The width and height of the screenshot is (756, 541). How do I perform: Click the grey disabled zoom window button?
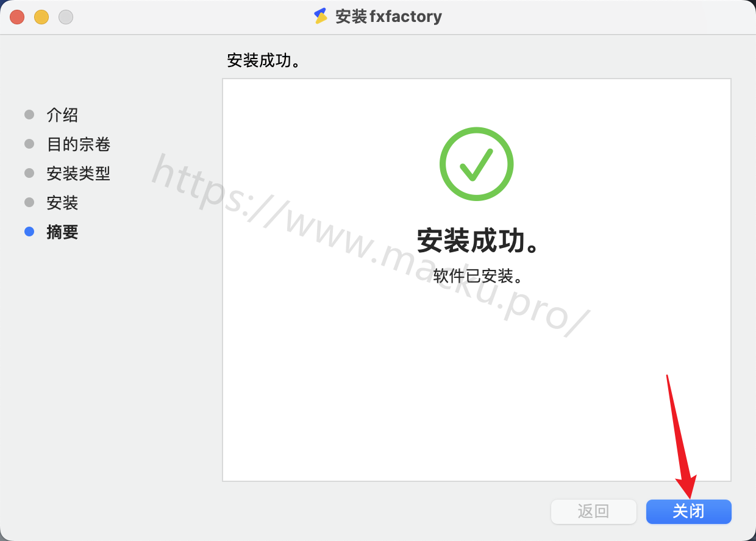click(x=66, y=17)
